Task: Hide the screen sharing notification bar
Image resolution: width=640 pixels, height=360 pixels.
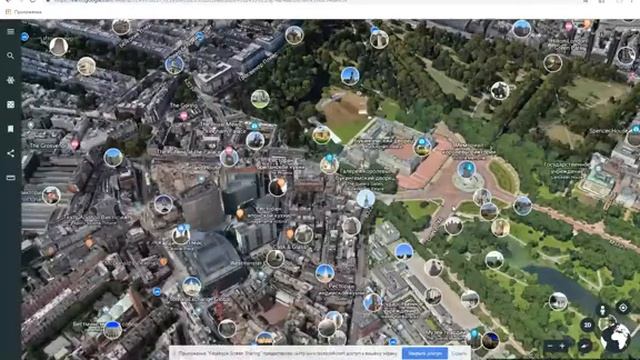Action: click(x=459, y=353)
